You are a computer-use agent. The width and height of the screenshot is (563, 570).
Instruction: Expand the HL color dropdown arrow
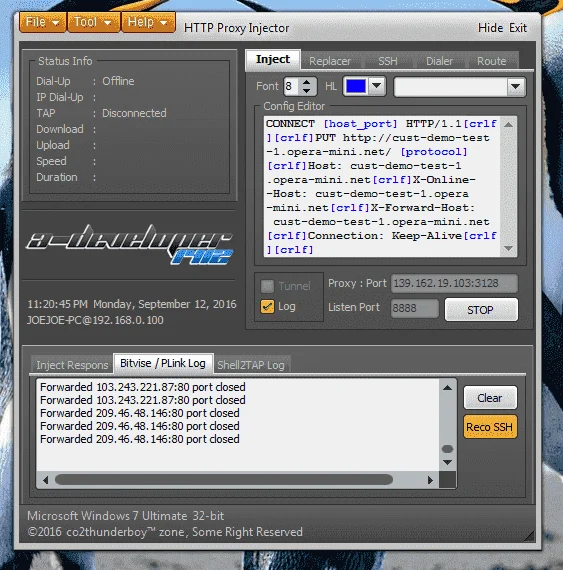377,86
